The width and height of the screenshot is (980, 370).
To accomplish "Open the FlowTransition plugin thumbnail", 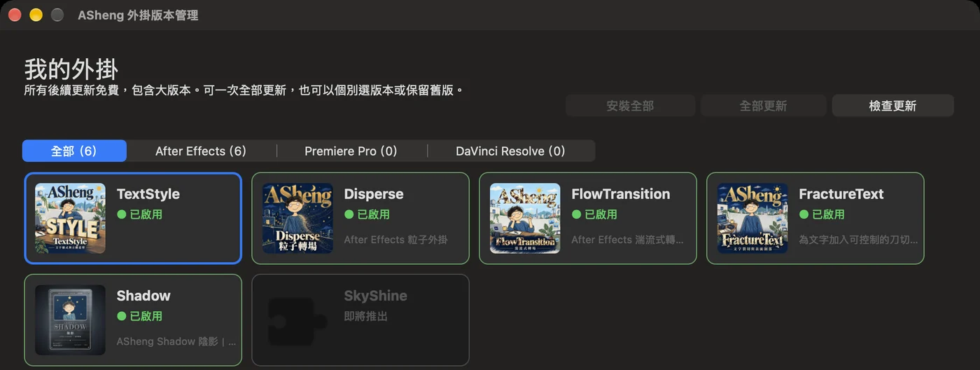I will tap(525, 219).
